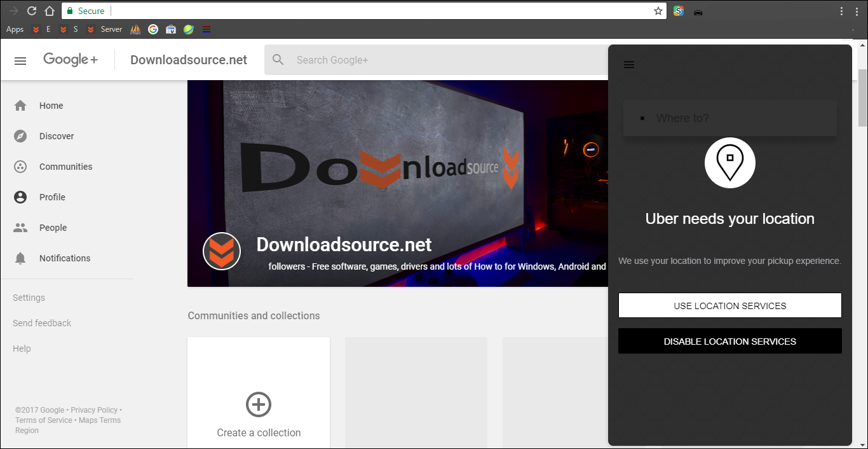
Task: Open the E bookmark
Action: click(41, 29)
